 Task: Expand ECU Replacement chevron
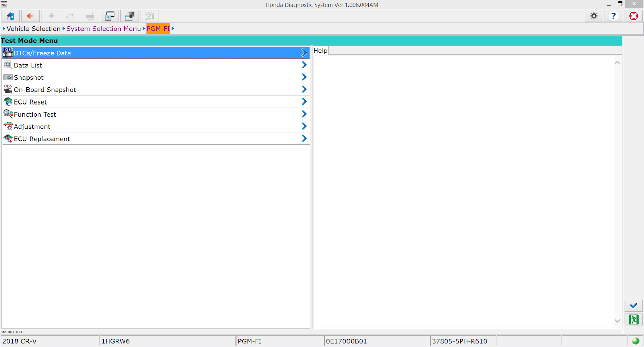click(304, 138)
